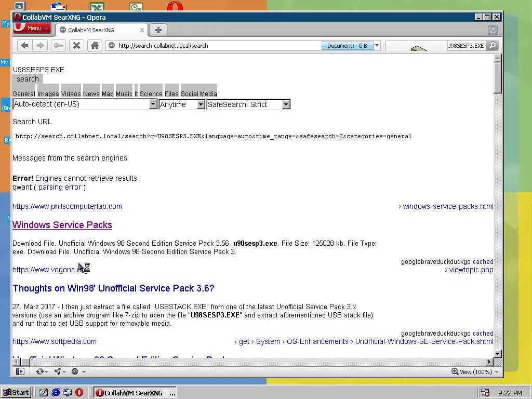This screenshot has width=532, height=399.
Task: Open the Windows Start button
Action: coord(16,393)
